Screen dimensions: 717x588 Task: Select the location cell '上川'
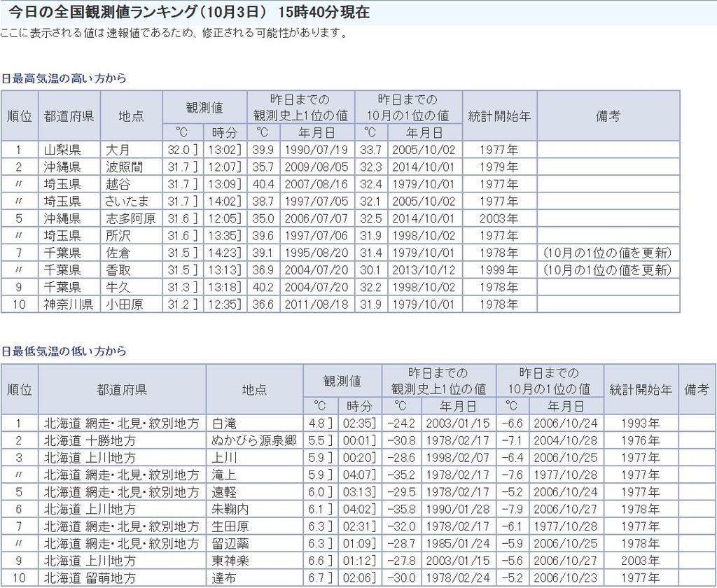[x=255, y=458]
